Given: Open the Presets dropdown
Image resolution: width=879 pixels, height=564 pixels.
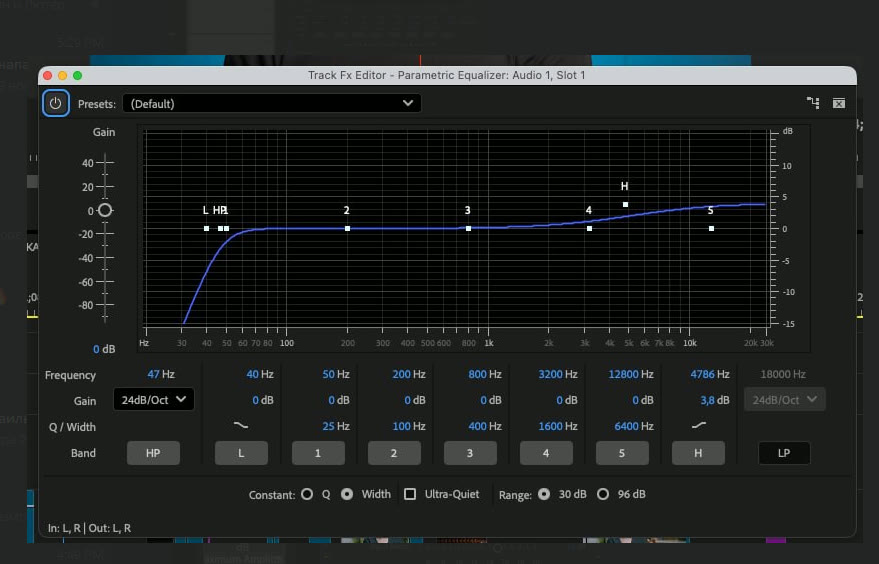Looking at the screenshot, I should [x=272, y=103].
